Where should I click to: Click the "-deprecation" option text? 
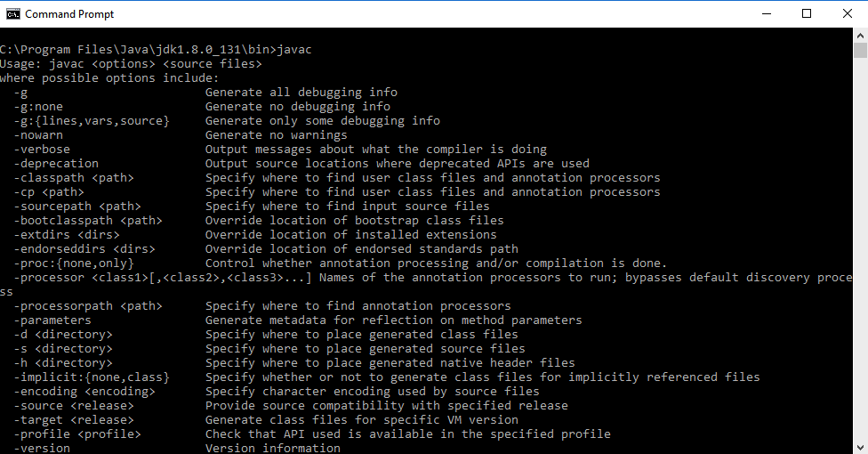56,164
